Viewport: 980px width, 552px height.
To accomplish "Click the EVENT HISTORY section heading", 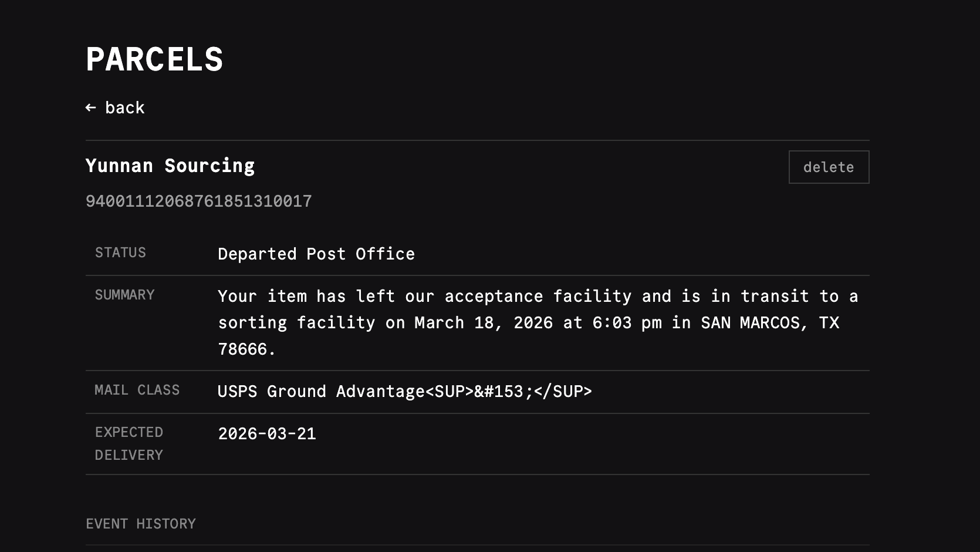I will point(141,524).
